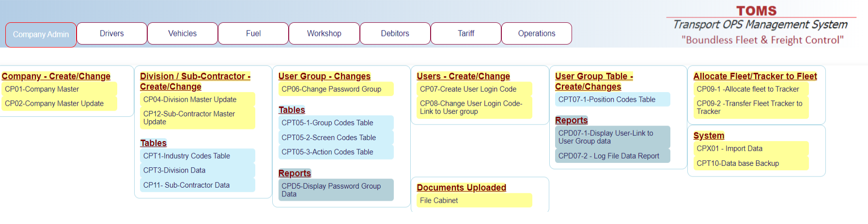This screenshot has width=868, height=224.
Task: Click CP07-Create User Login Code
Action: tap(468, 89)
